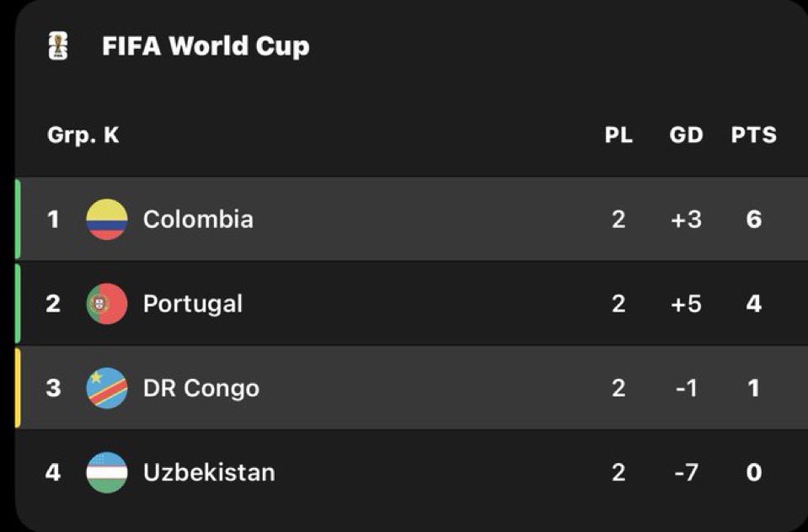Screen dimensions: 808x532
Task: Select the Grp. K header label
Action: pos(83,136)
